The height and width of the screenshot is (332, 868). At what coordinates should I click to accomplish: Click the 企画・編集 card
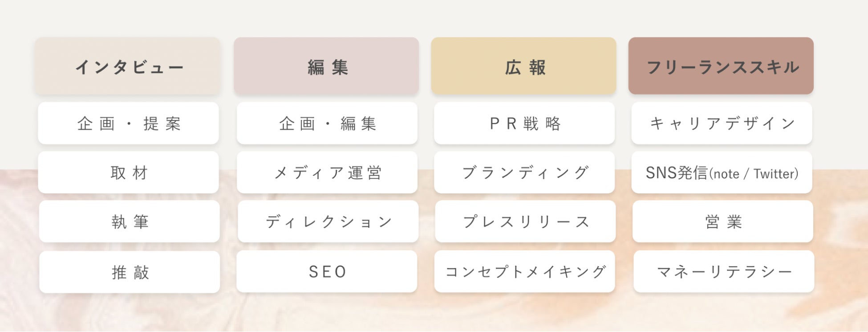coord(327,123)
